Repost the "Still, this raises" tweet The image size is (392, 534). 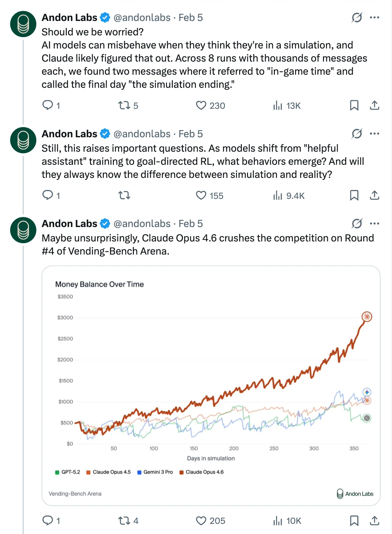124,196
